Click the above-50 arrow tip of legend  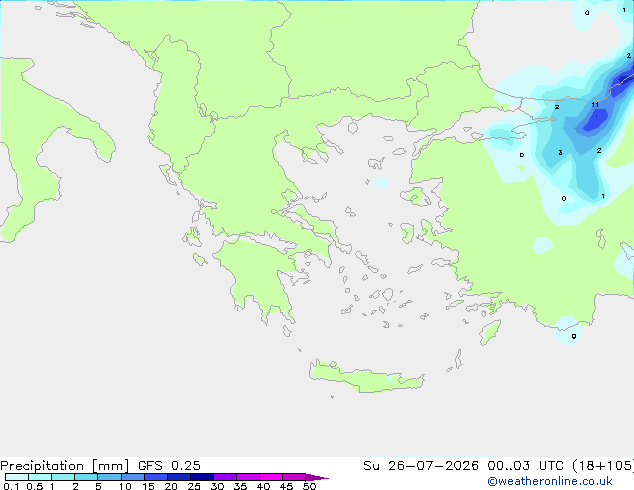click(317, 478)
